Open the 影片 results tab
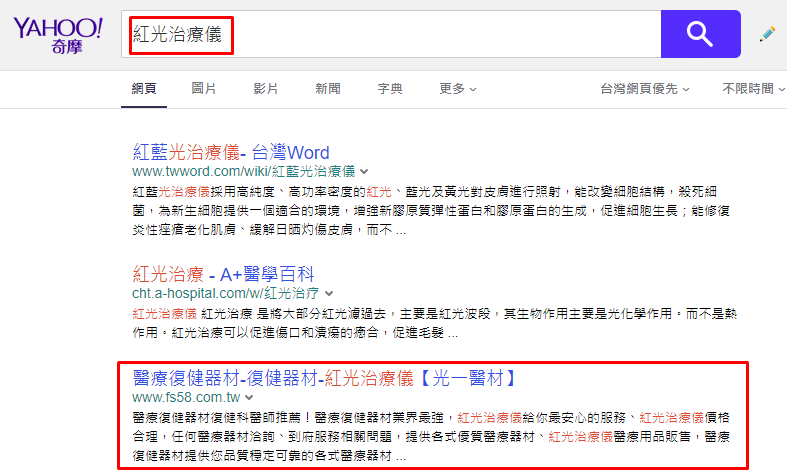 pyautogui.click(x=266, y=89)
